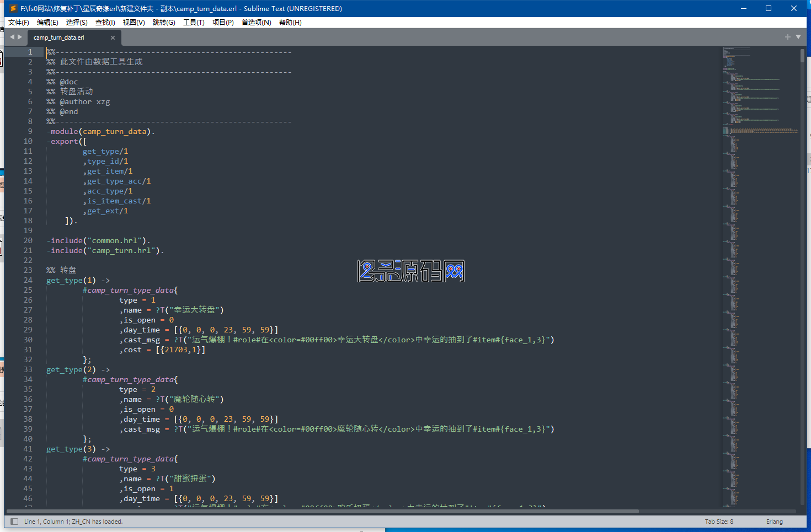811x532 pixels.
Task: Click -include("camp_turn.hrl") line
Action: tap(105, 250)
